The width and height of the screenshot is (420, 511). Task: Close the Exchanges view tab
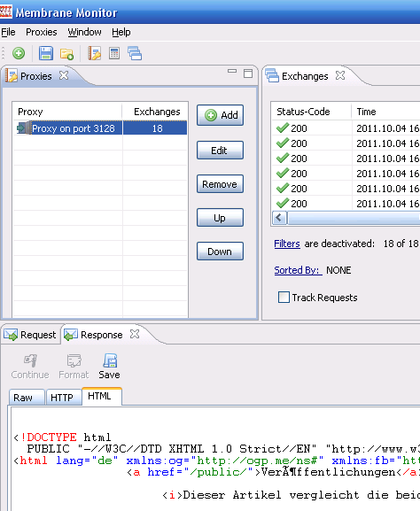pos(340,75)
